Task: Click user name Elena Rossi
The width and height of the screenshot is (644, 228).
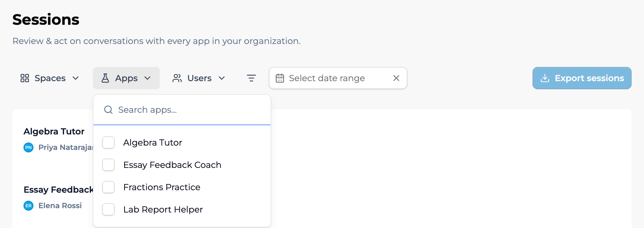Action: pyautogui.click(x=60, y=206)
